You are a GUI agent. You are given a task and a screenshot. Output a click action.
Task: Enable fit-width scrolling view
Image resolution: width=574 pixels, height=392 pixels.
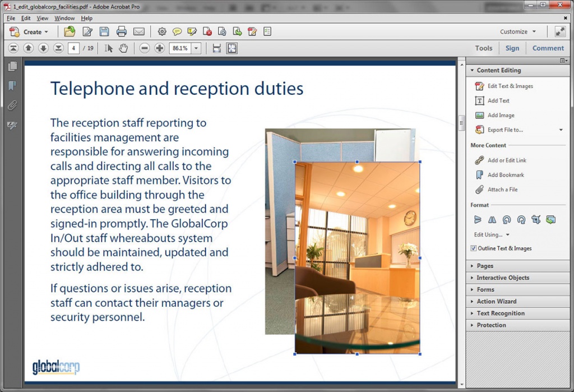(217, 48)
